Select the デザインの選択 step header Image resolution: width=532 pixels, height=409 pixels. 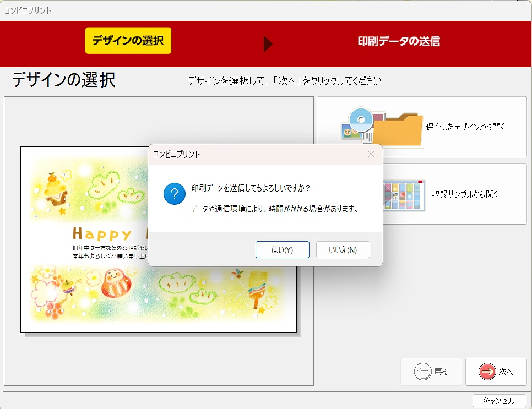128,40
